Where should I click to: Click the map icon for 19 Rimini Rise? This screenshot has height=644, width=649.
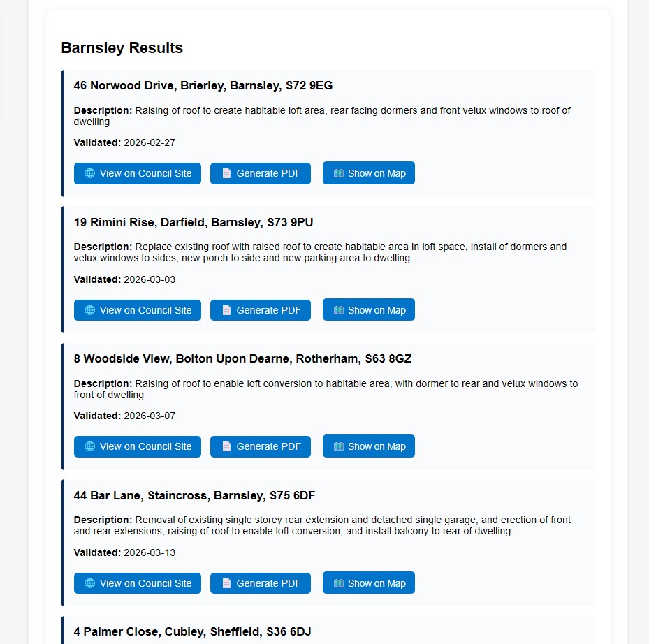pyautogui.click(x=338, y=309)
